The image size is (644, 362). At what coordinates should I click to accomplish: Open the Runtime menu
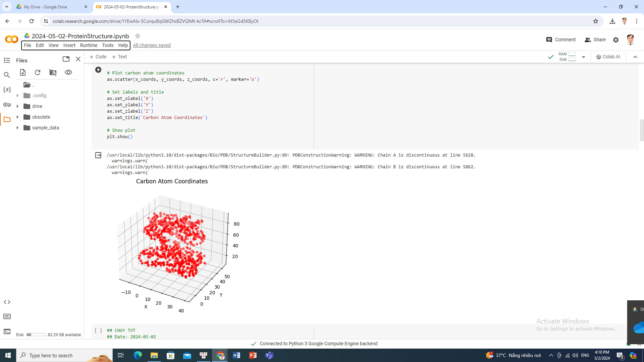89,45
